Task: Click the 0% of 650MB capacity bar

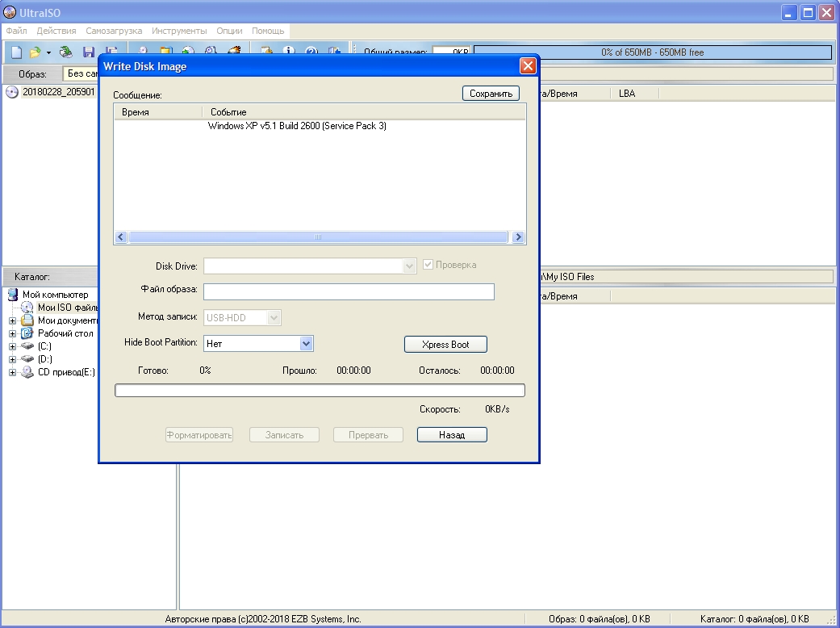Action: 653,52
